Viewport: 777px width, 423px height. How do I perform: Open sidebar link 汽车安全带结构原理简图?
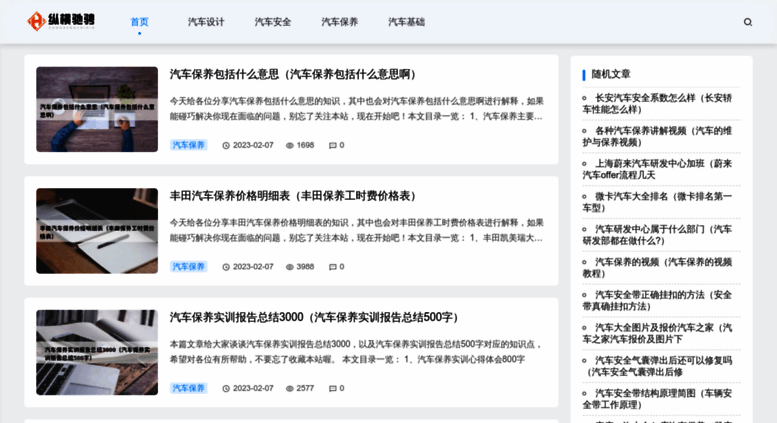pyautogui.click(x=657, y=399)
